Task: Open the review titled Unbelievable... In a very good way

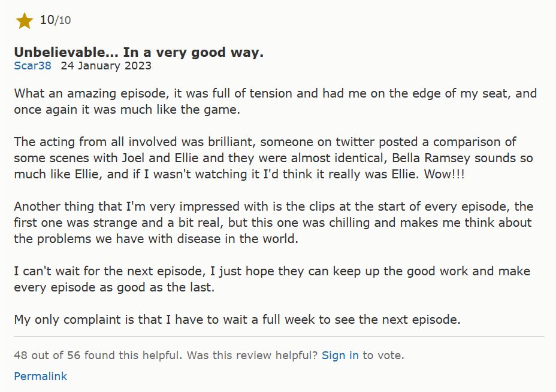Action: pos(138,52)
